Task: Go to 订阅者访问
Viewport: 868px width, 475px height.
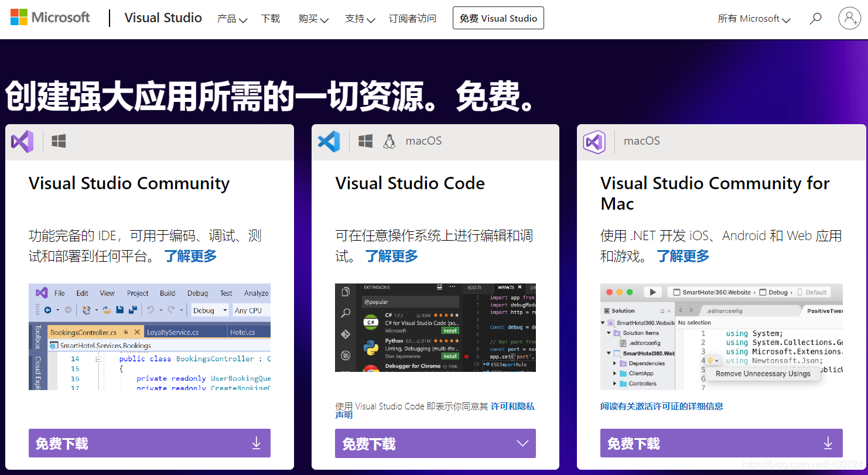Action: pos(412,19)
